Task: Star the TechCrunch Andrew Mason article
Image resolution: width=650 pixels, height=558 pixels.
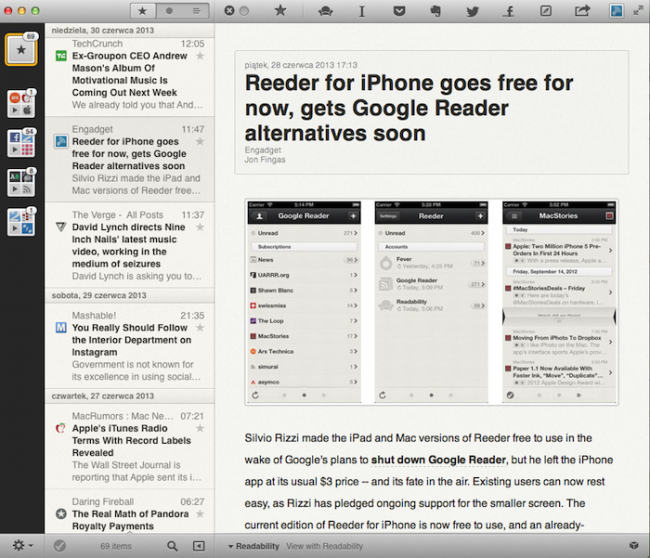Action: (200, 56)
